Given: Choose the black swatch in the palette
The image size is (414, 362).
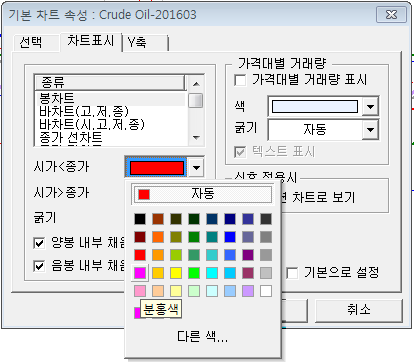Looking at the screenshot, I should coord(140,219).
